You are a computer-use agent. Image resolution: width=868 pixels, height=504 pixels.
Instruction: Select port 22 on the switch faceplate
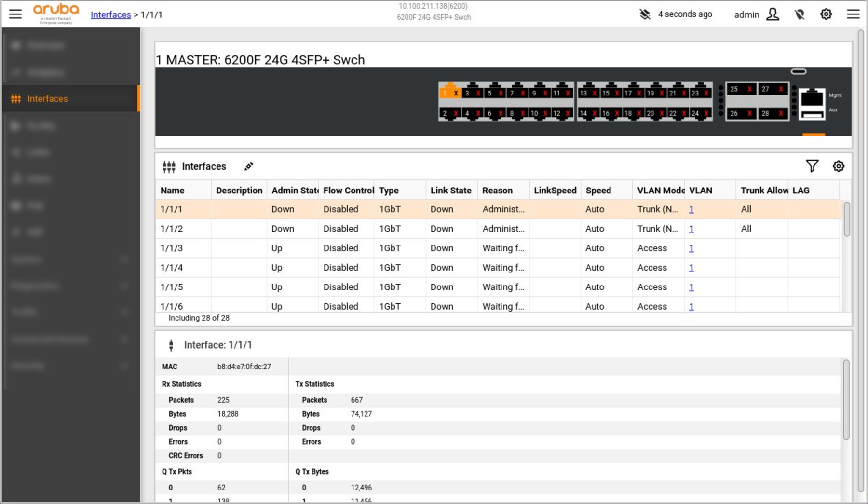tap(678, 114)
